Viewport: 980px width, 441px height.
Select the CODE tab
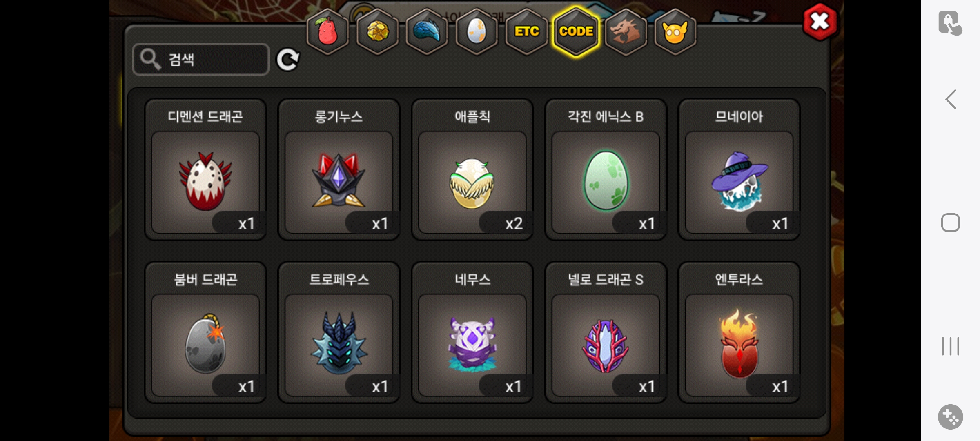click(576, 32)
